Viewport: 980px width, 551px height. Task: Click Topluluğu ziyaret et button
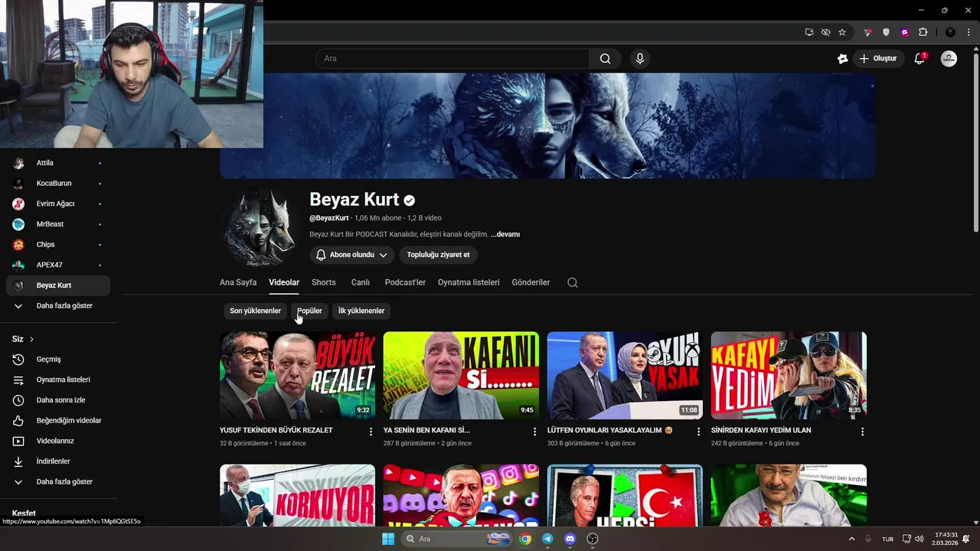[439, 255]
